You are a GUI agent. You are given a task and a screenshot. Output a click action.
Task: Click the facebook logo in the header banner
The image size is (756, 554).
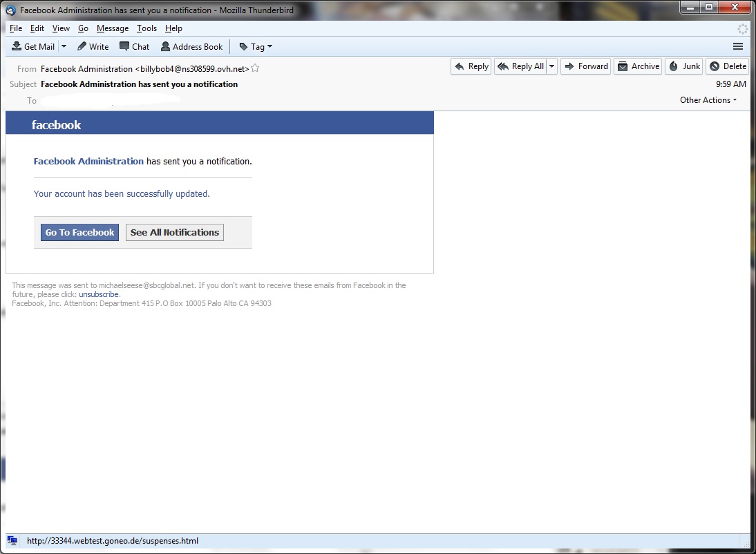tap(56, 125)
